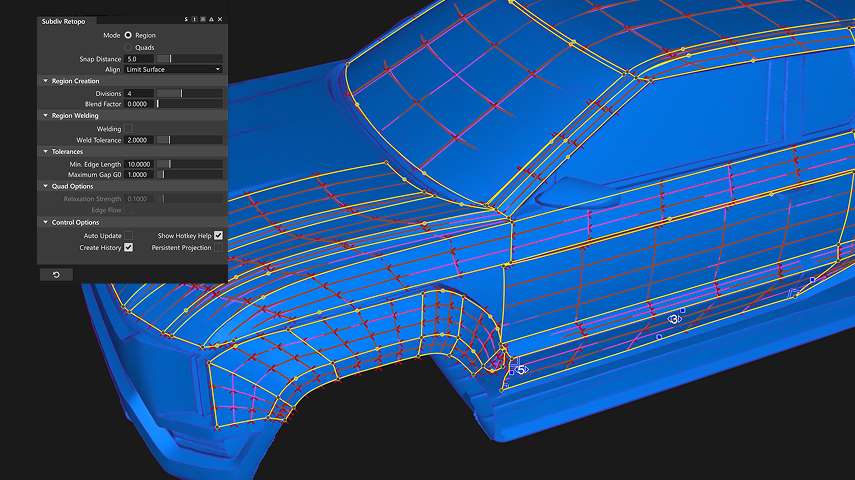Adjust the Divisions slider
Image resolution: width=855 pixels, height=480 pixels.
pyautogui.click(x=189, y=93)
